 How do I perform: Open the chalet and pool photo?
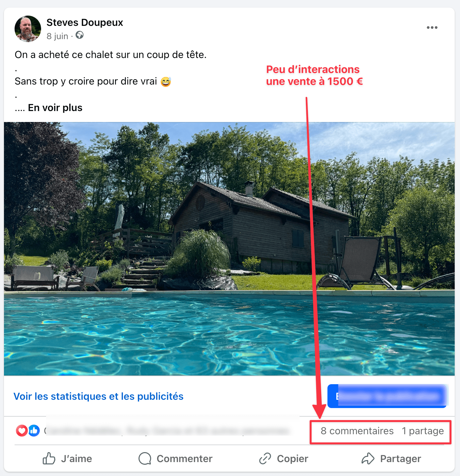[x=229, y=249]
